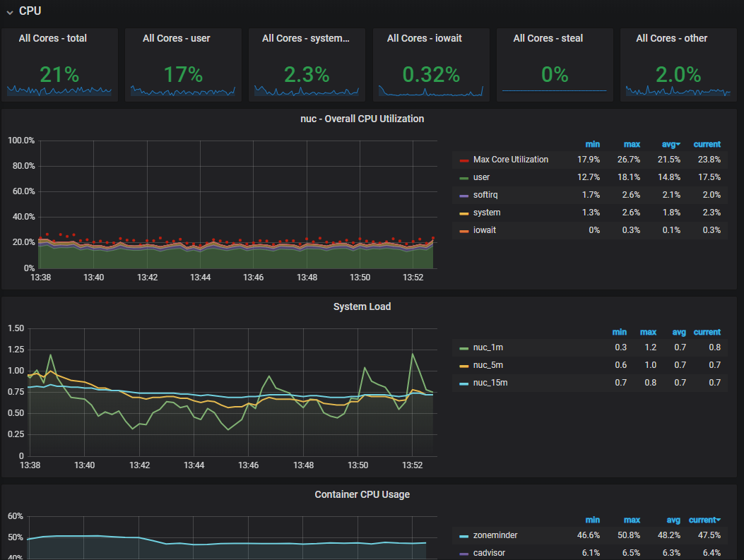Sort Container CPU legend by max

point(632,520)
